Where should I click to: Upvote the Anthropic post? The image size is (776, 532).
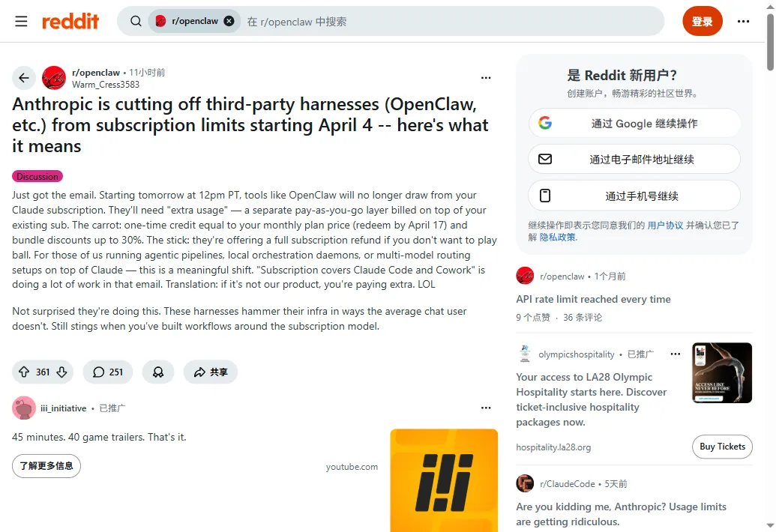(x=24, y=372)
